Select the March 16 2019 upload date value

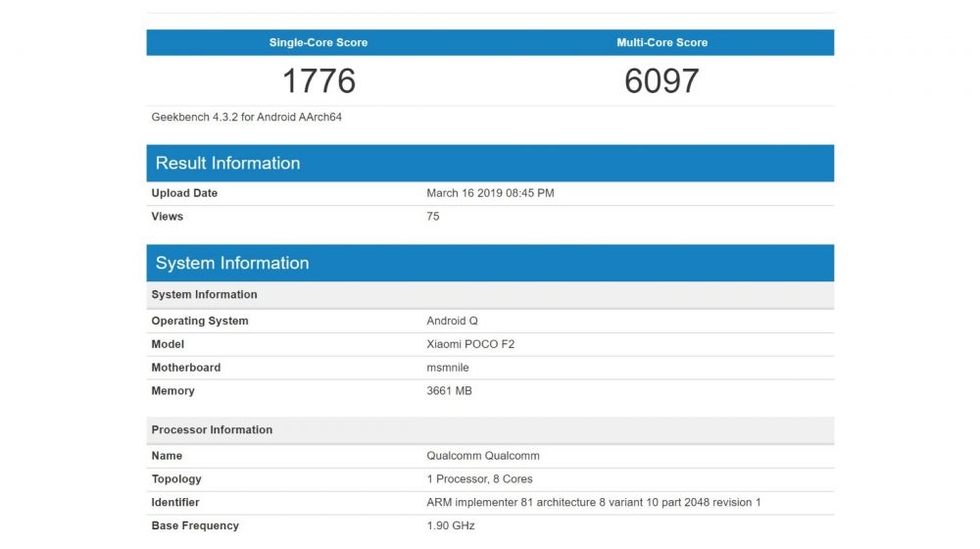[490, 193]
